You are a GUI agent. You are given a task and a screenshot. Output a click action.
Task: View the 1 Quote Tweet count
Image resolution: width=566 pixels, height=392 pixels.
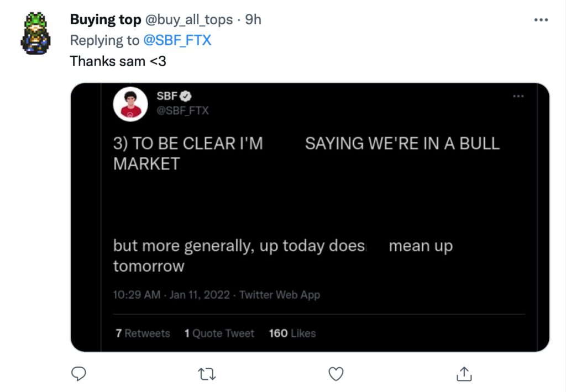click(219, 333)
